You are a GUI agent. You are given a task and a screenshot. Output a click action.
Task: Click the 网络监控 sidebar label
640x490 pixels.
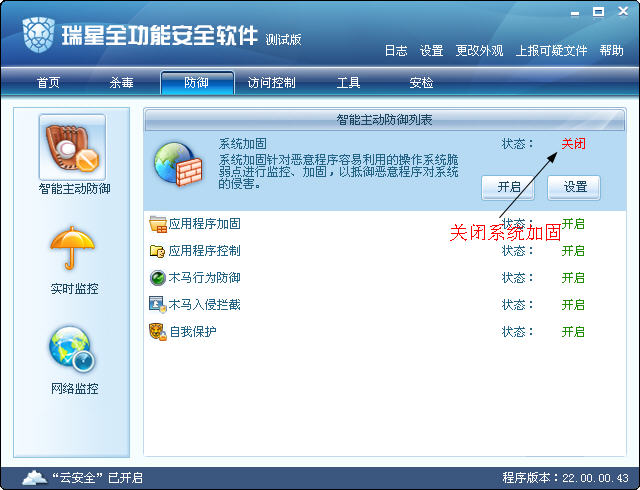(x=74, y=389)
